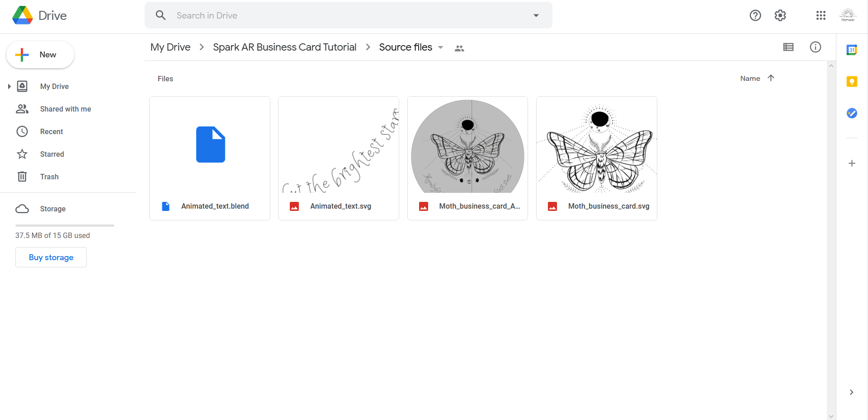Click Animated_text.blend file name
Image resolution: width=868 pixels, height=420 pixels.
point(215,206)
